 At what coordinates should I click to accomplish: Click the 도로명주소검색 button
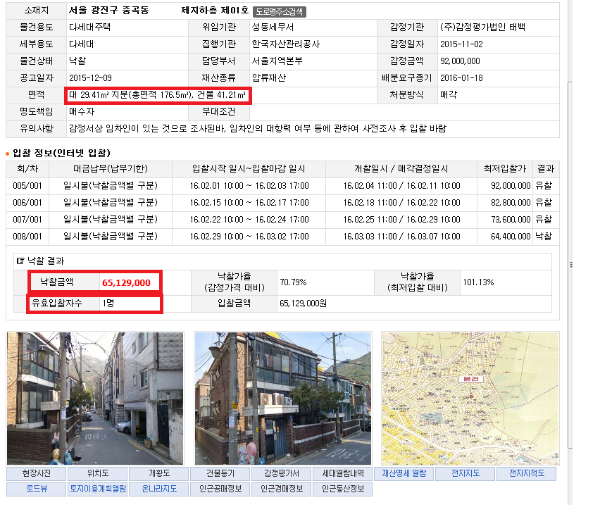click(279, 12)
